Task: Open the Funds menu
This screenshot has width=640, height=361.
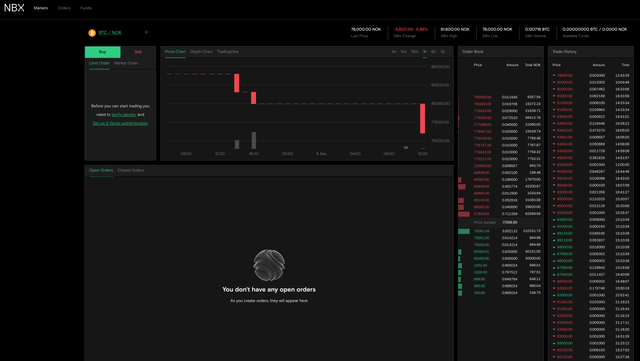Action: click(86, 8)
